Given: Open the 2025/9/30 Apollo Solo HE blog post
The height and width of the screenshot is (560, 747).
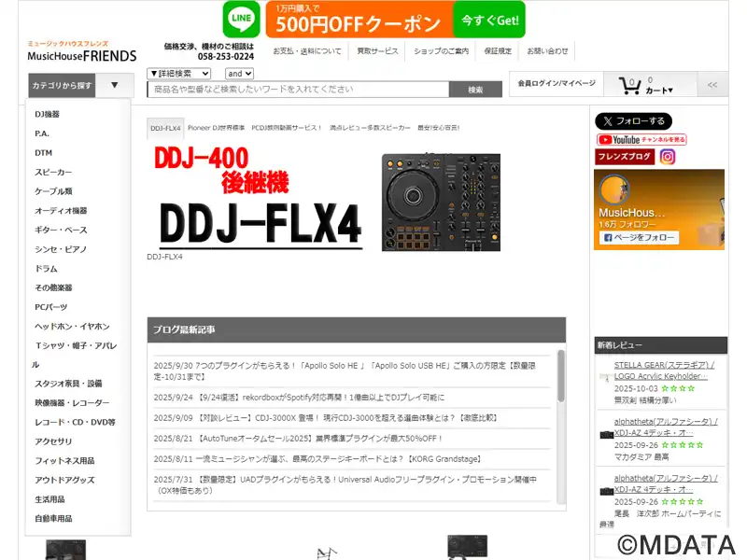Looking at the screenshot, I should click(345, 371).
